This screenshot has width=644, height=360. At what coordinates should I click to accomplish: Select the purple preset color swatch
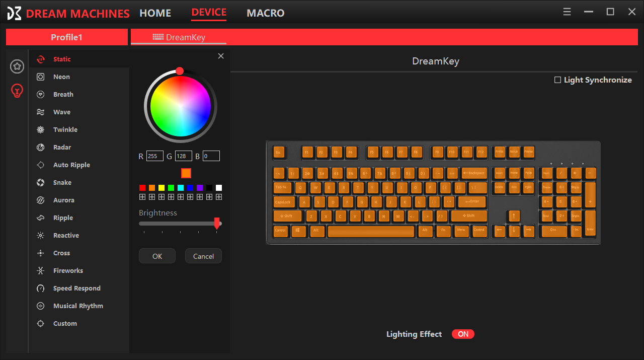[200, 188]
